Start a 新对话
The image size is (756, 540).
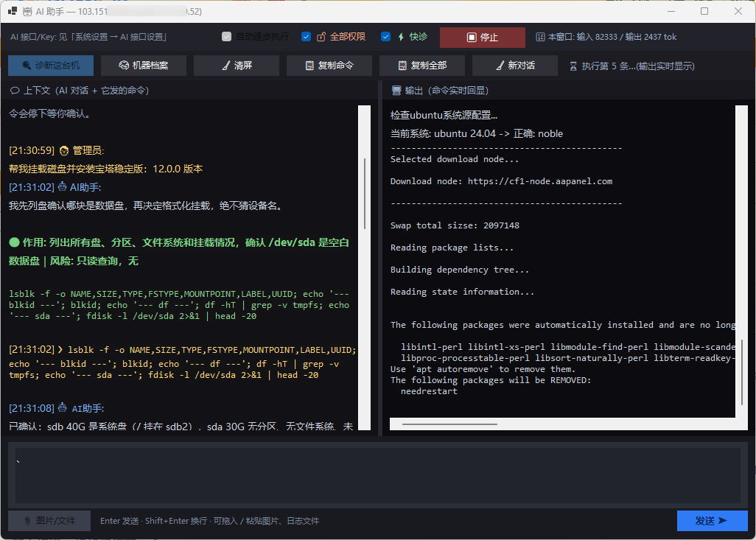pyautogui.click(x=515, y=66)
